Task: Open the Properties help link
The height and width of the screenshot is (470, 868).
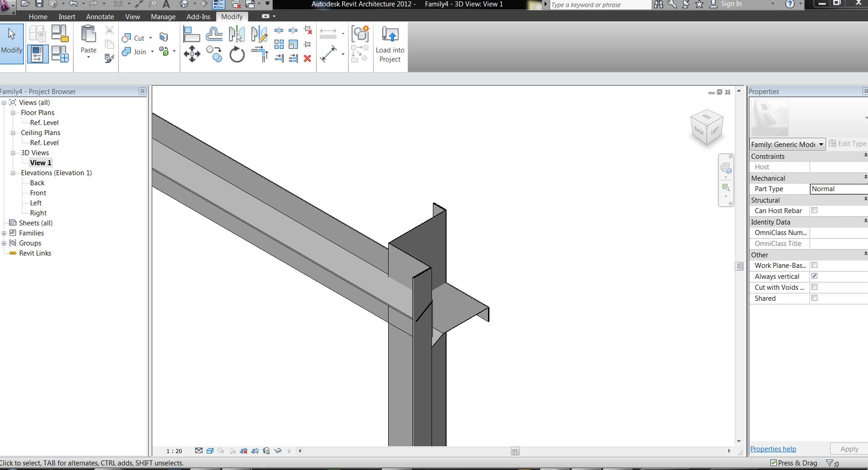Action: coord(773,449)
